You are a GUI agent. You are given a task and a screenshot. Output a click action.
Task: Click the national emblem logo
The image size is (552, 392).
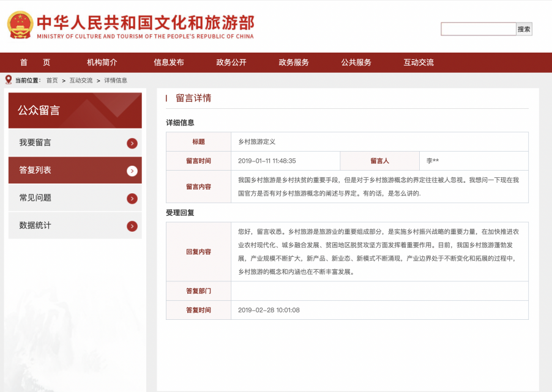[x=20, y=25]
